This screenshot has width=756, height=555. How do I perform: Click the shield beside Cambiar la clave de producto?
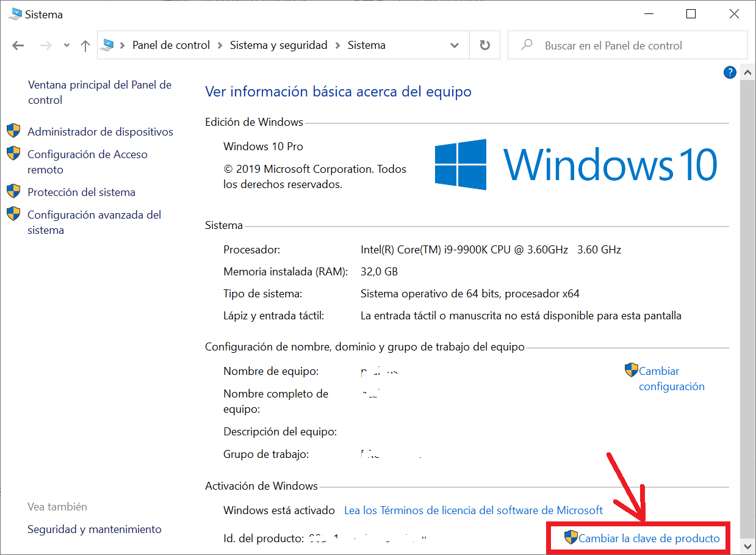tap(572, 537)
